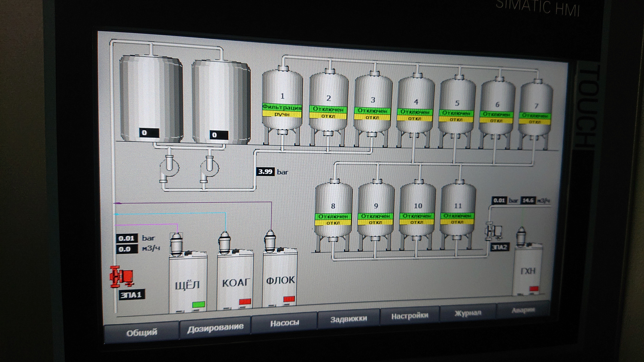Viewport: 644px width, 362px height.
Task: Switch to the Дозирование tab
Action: 215,327
